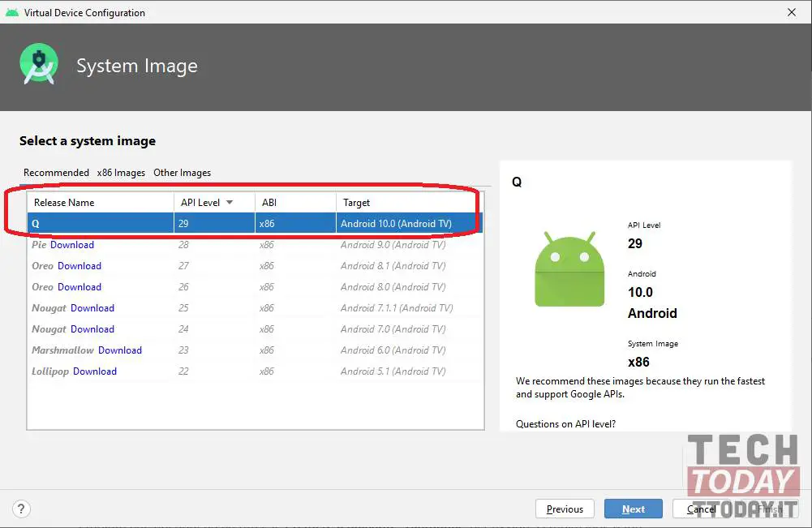
Task: Click the Marshmallow release name
Action: coord(62,350)
